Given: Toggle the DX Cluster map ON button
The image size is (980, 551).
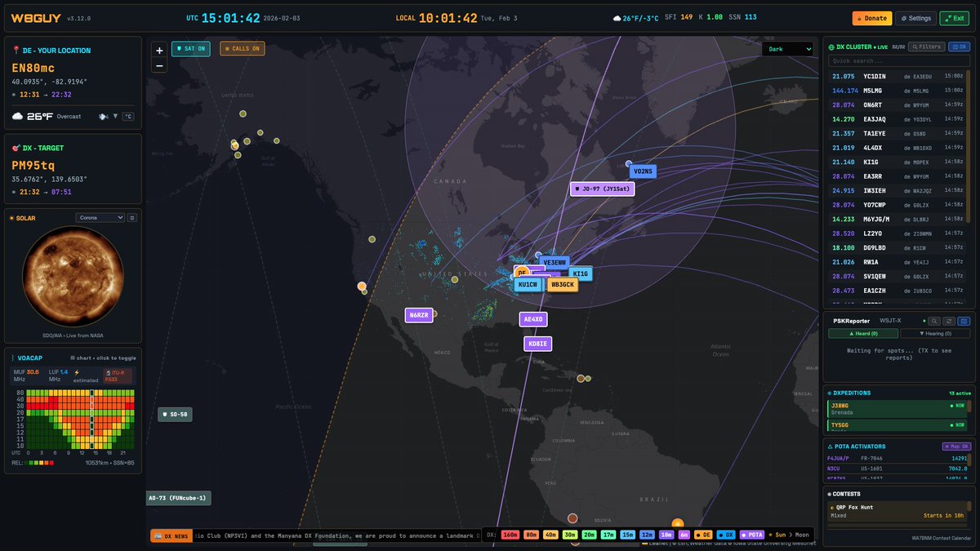Looking at the screenshot, I should (x=958, y=47).
